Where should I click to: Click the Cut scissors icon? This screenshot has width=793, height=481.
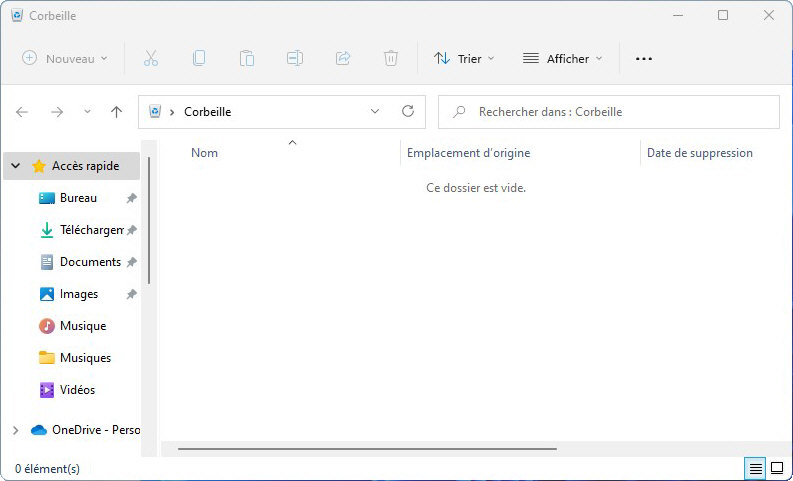pyautogui.click(x=151, y=59)
